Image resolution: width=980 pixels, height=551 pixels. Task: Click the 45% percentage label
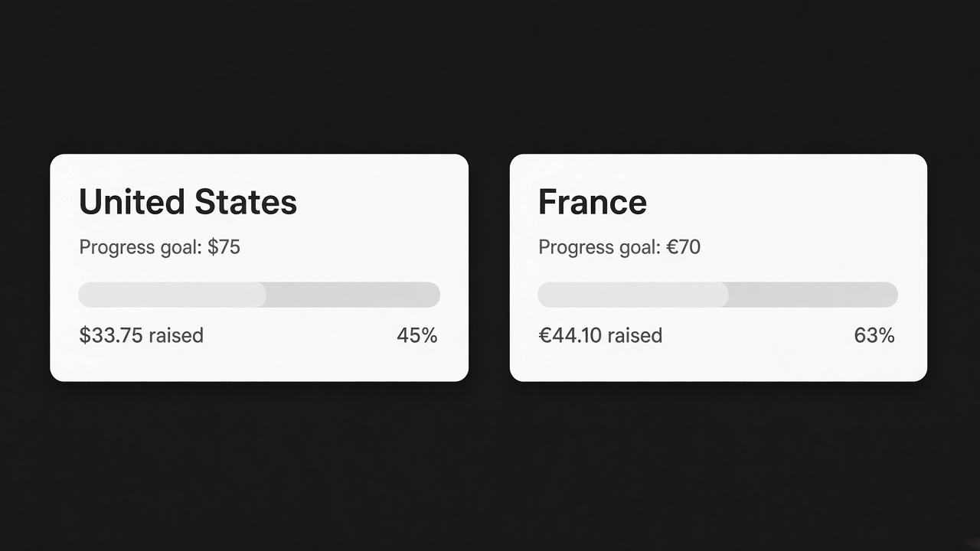(417, 335)
